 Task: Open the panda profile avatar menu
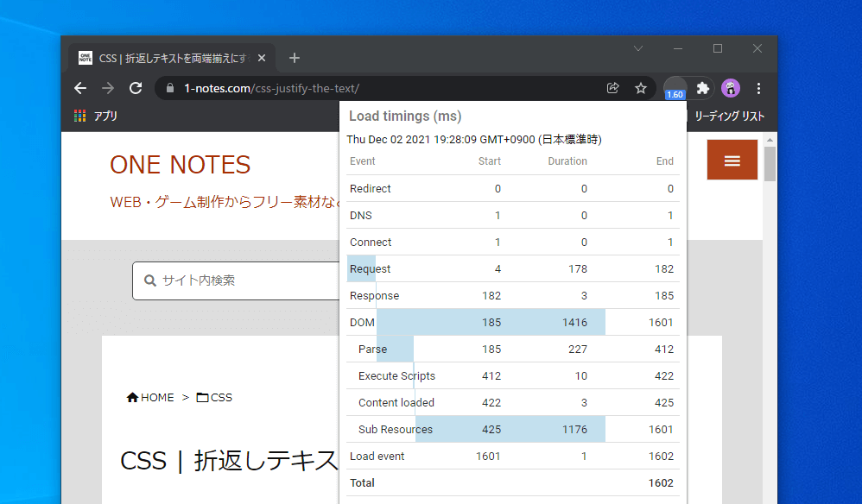pyautogui.click(x=730, y=87)
